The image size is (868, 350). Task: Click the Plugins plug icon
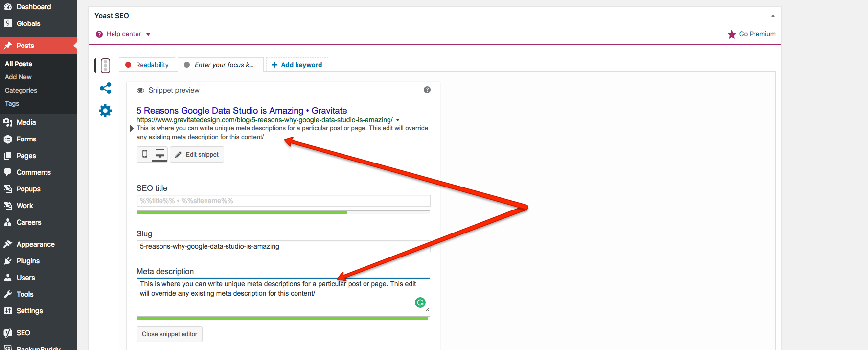tap(8, 261)
